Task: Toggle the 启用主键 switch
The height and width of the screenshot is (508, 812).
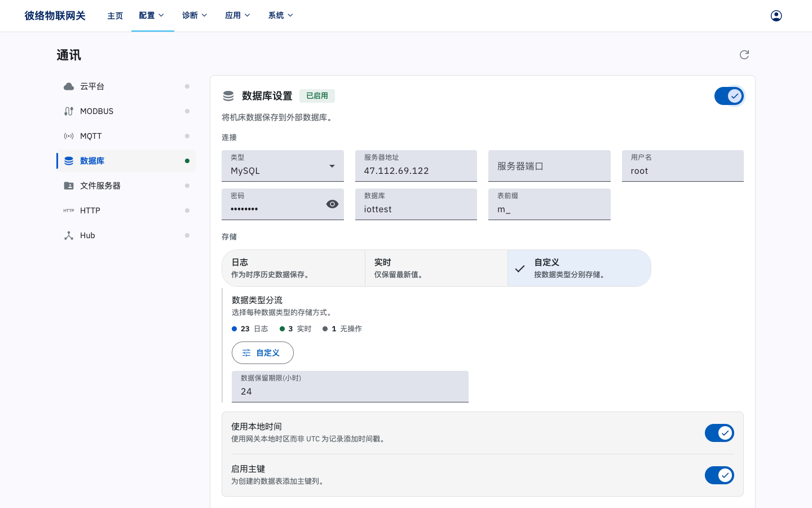Action: click(x=720, y=475)
